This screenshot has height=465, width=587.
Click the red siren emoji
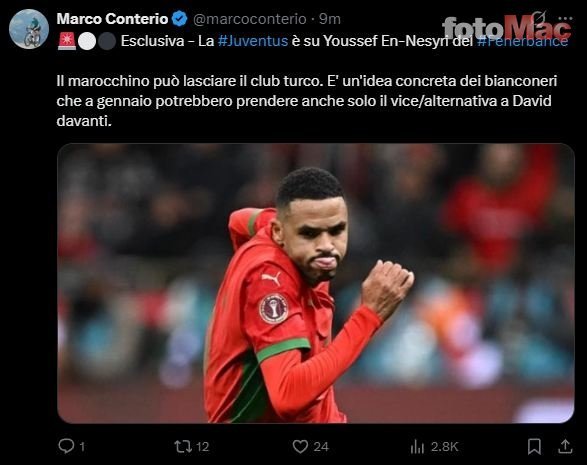tap(67, 41)
